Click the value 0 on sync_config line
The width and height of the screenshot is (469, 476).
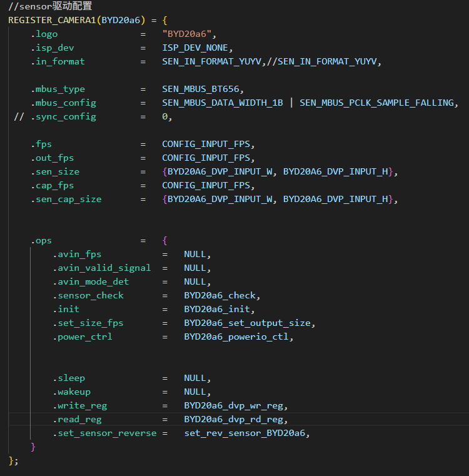165,117
